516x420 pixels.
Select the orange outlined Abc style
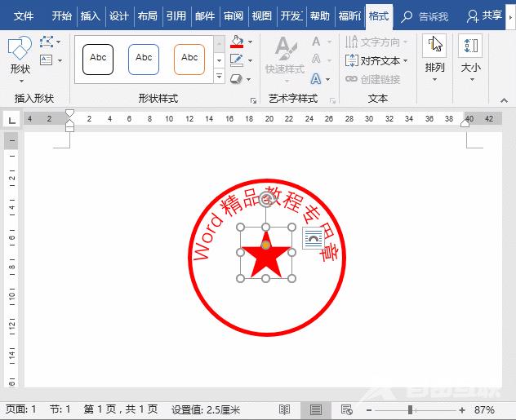[x=189, y=58]
